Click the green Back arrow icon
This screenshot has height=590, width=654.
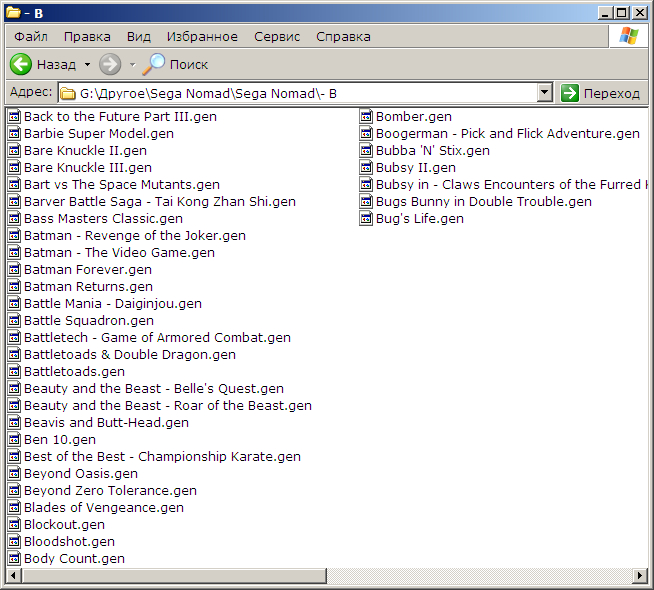(x=21, y=64)
